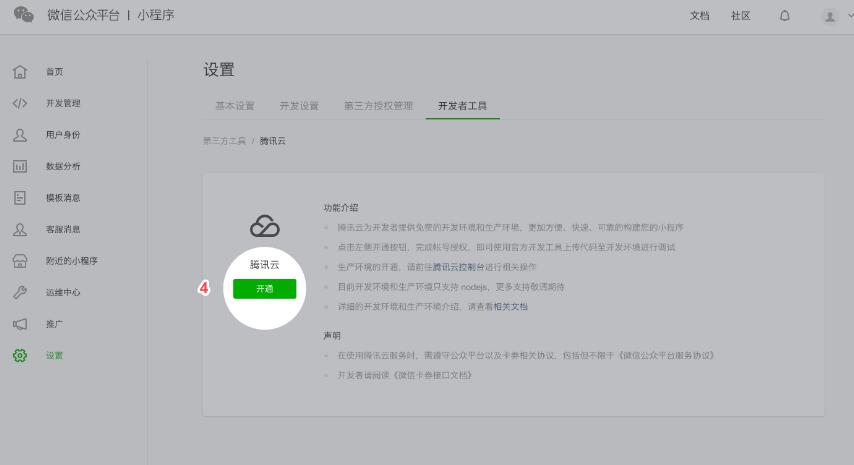Click the 腾讯云 cloud logo
The image size is (854, 465).
264,227
